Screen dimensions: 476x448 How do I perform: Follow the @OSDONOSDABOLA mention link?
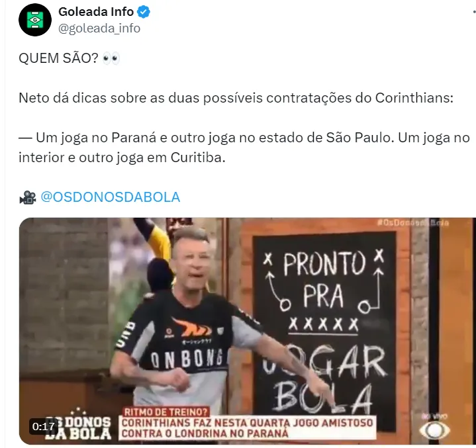point(110,197)
